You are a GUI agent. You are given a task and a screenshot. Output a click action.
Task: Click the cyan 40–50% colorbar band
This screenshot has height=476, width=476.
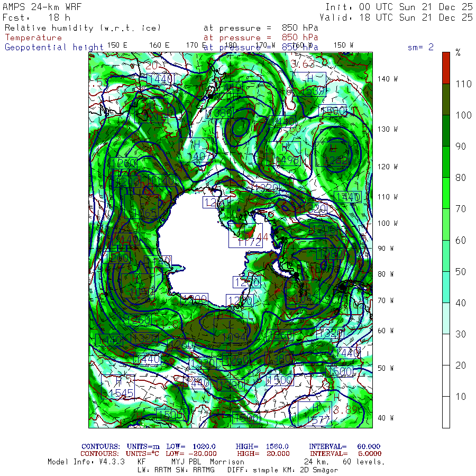coord(446,287)
